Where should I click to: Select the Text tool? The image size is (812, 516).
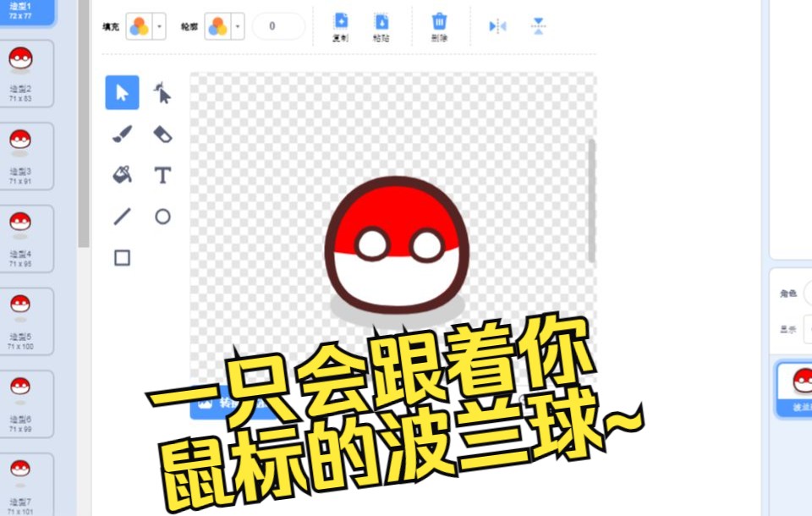point(162,175)
